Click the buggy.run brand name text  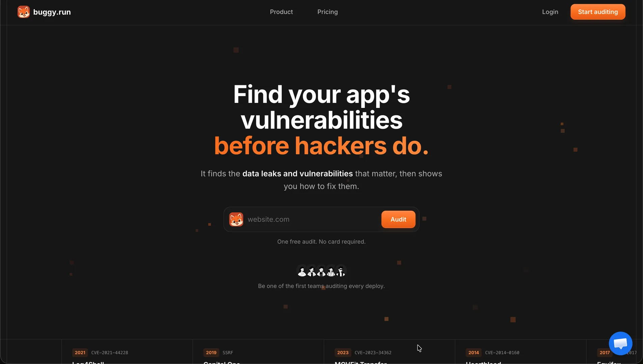[52, 12]
